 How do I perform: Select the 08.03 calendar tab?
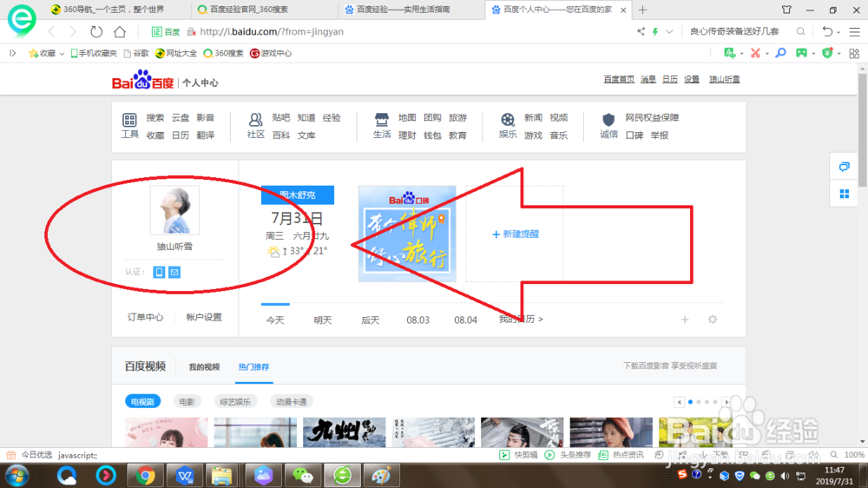(418, 320)
